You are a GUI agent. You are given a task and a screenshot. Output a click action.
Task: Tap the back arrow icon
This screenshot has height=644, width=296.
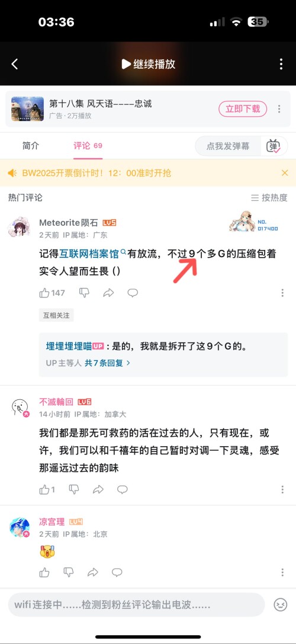tap(15, 64)
